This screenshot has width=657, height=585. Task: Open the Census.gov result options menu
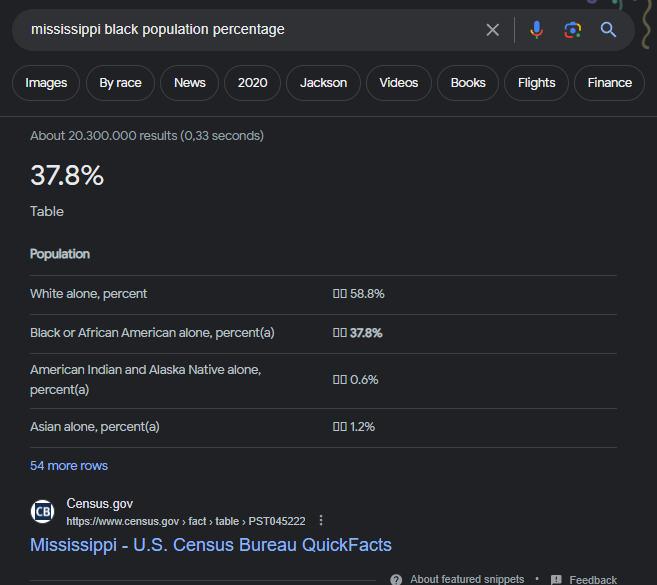pyautogui.click(x=321, y=521)
